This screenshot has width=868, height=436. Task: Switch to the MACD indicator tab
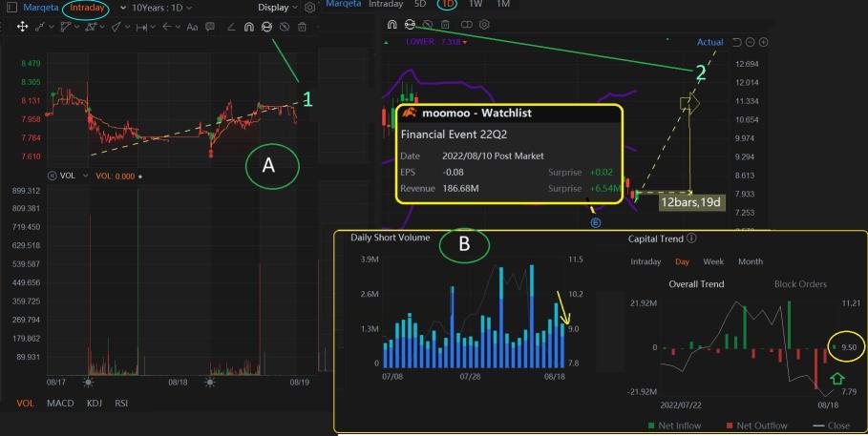click(x=60, y=403)
